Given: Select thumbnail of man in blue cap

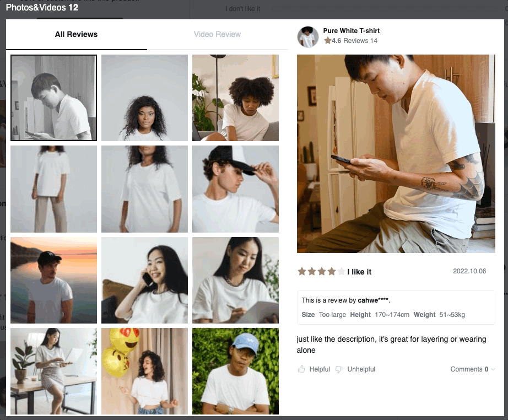Looking at the screenshot, I should coord(235,371).
